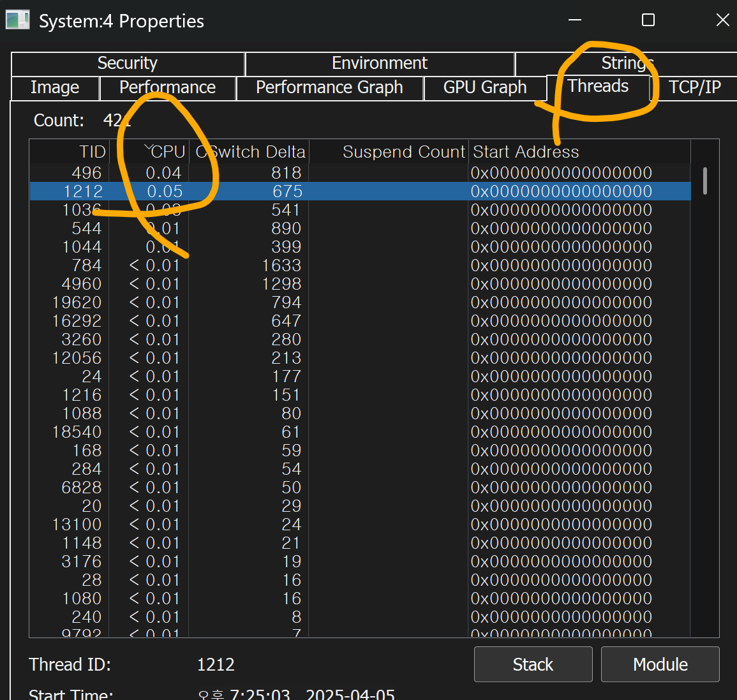This screenshot has height=700, width=737.
Task: Select thread row with TID 496
Action: (x=360, y=173)
